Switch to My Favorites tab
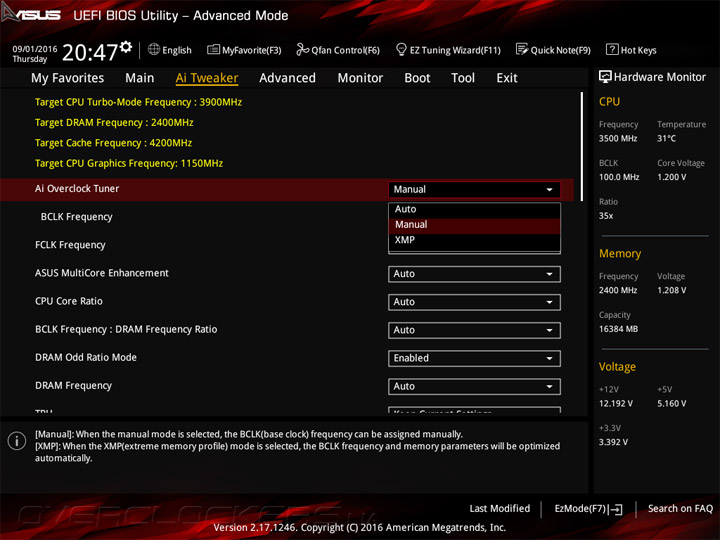Viewport: 720px width, 540px height. point(68,78)
